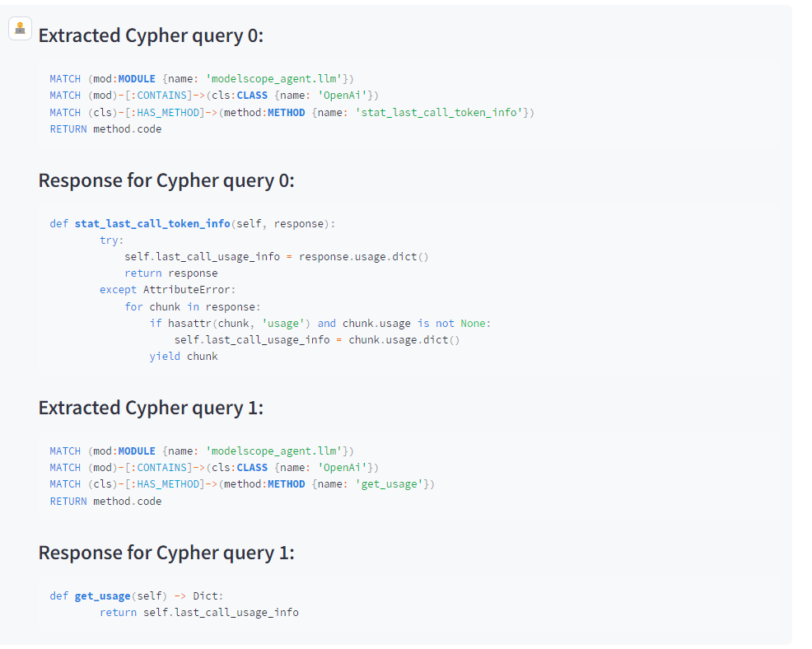Click the bot avatar icon
The height and width of the screenshot is (649, 812).
tap(21, 28)
